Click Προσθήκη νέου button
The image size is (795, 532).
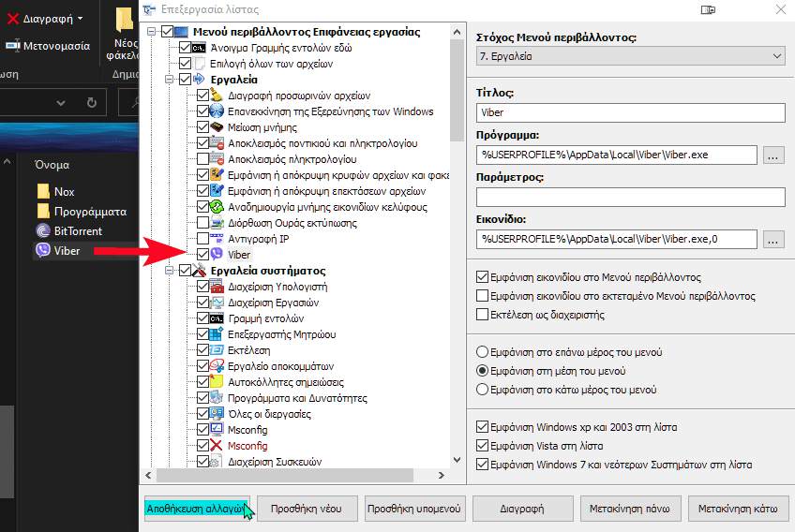coord(306,509)
